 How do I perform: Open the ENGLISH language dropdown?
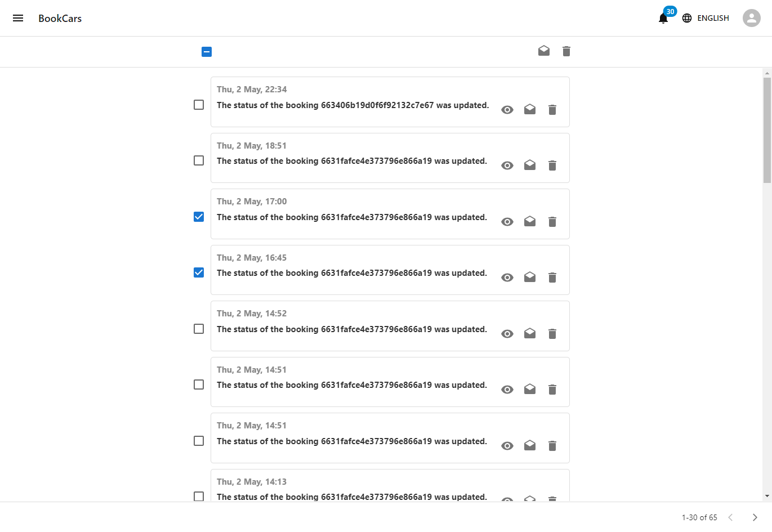click(x=706, y=18)
